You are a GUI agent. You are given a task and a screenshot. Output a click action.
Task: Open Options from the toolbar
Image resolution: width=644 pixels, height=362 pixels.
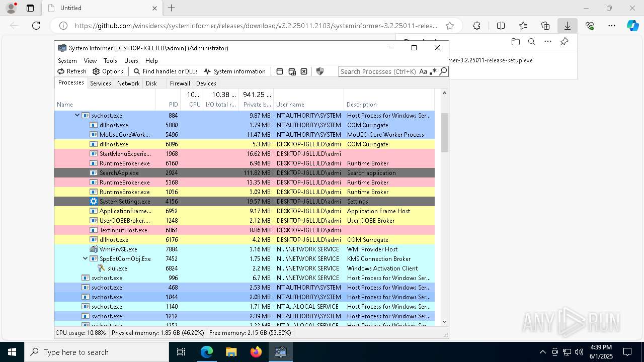click(108, 71)
